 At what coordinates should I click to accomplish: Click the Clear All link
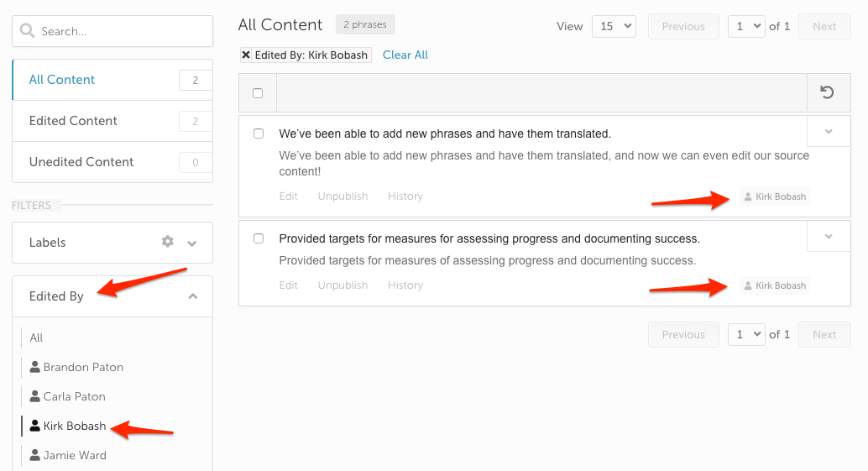tap(405, 55)
